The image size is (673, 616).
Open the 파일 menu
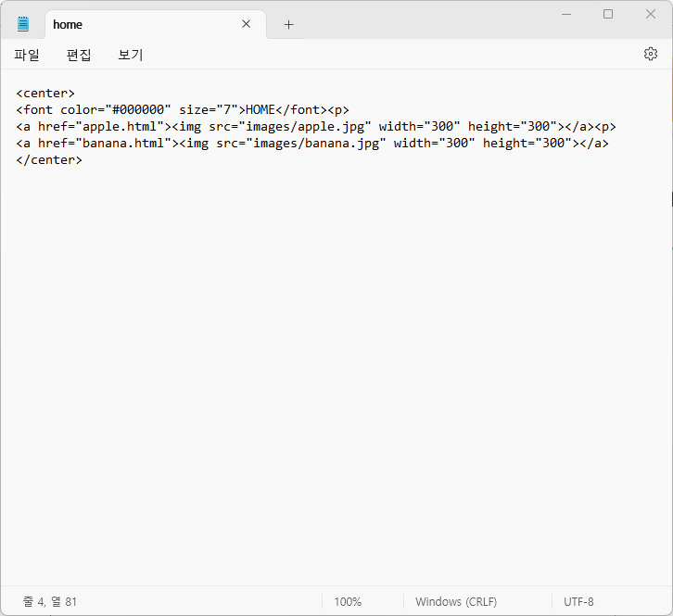(x=27, y=55)
